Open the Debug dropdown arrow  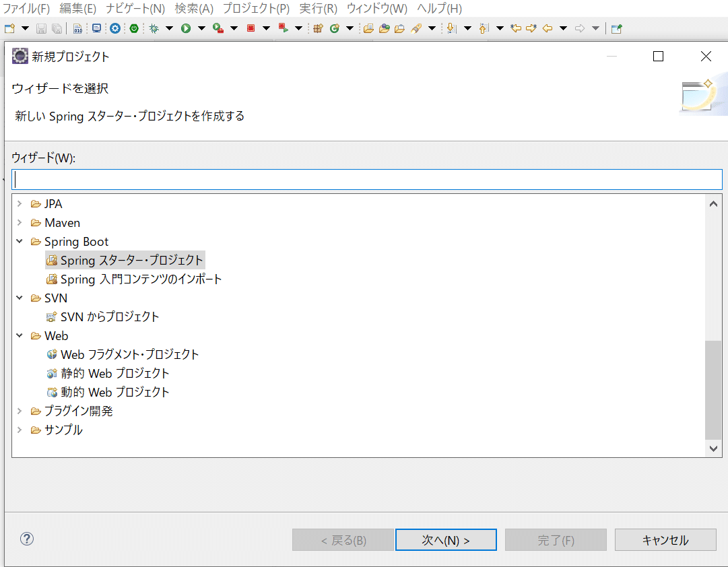point(170,28)
